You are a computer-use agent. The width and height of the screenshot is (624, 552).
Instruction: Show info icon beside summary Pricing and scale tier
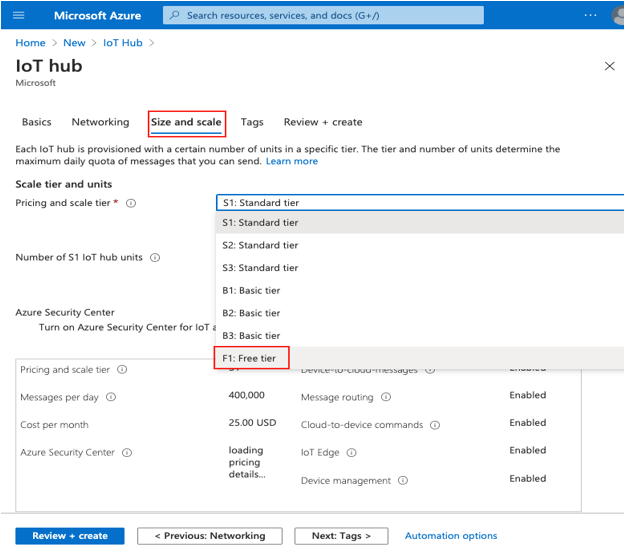(x=122, y=369)
